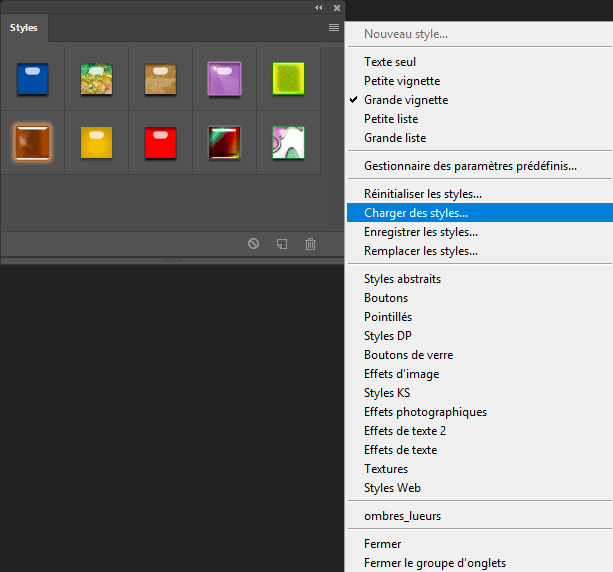Switch view to Petite vignette
Viewport: 613px width, 572px height.
402,81
